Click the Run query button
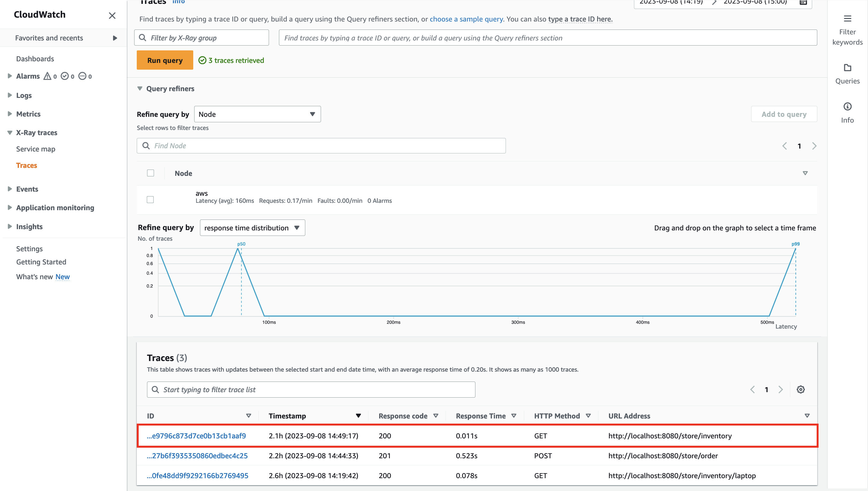 click(x=165, y=60)
